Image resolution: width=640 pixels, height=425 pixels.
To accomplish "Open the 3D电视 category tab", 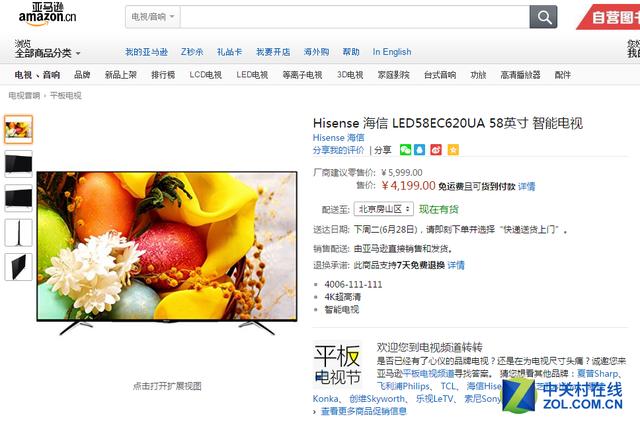I will click(x=350, y=75).
